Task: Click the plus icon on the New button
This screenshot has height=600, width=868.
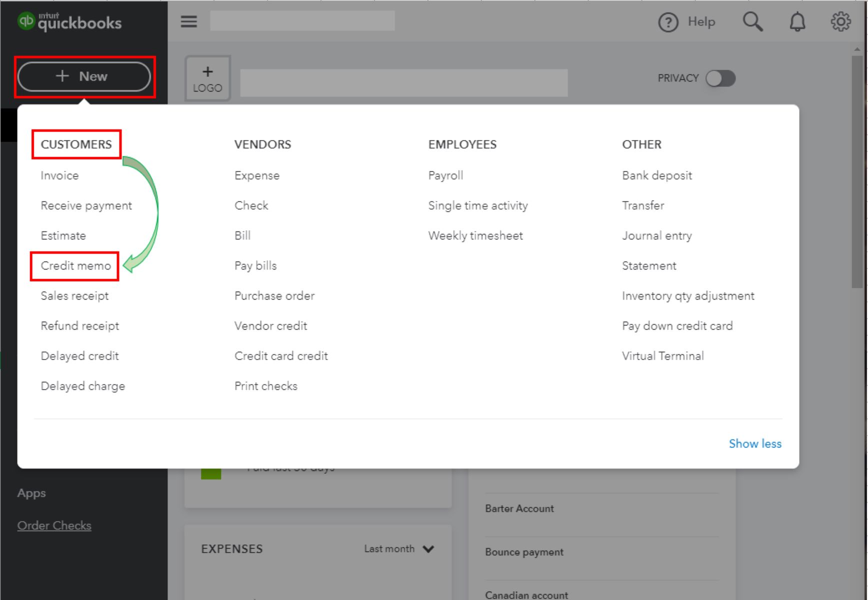Action: click(x=62, y=76)
